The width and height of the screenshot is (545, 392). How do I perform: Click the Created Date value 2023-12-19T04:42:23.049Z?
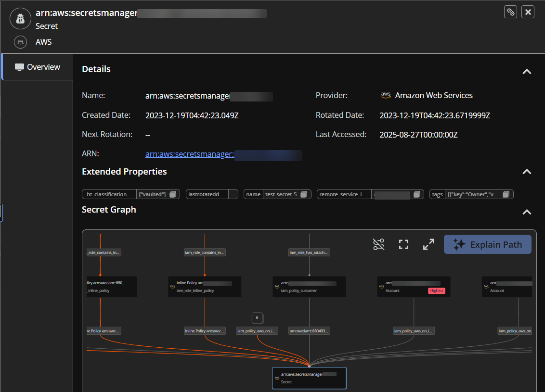pos(192,115)
